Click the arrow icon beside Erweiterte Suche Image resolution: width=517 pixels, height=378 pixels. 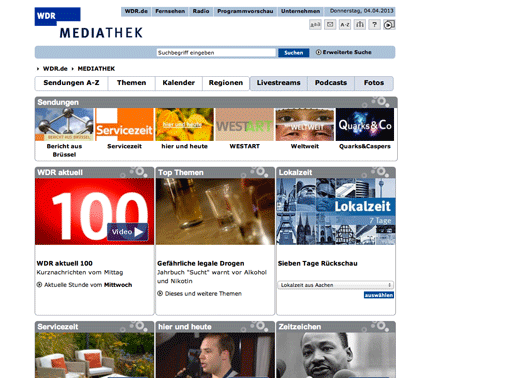coord(318,52)
